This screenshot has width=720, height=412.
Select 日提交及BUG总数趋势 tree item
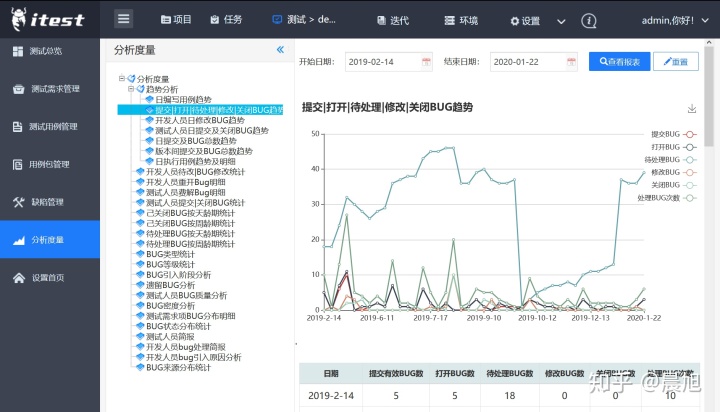[x=196, y=141]
